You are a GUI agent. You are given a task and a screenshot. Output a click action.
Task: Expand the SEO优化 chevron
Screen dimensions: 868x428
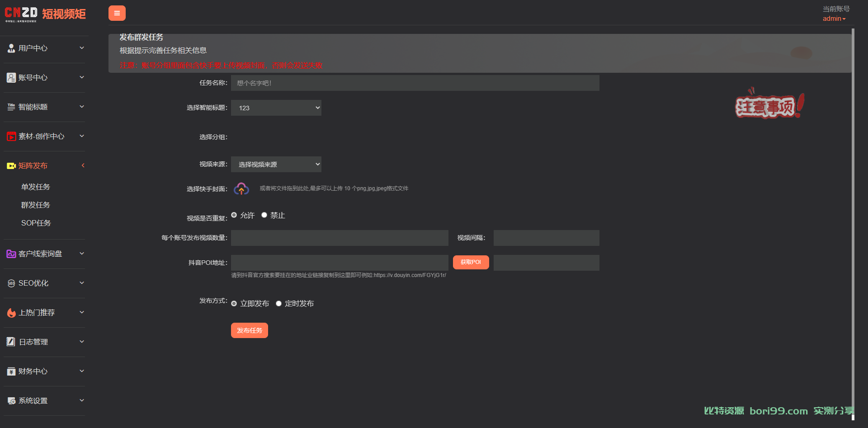coord(82,283)
